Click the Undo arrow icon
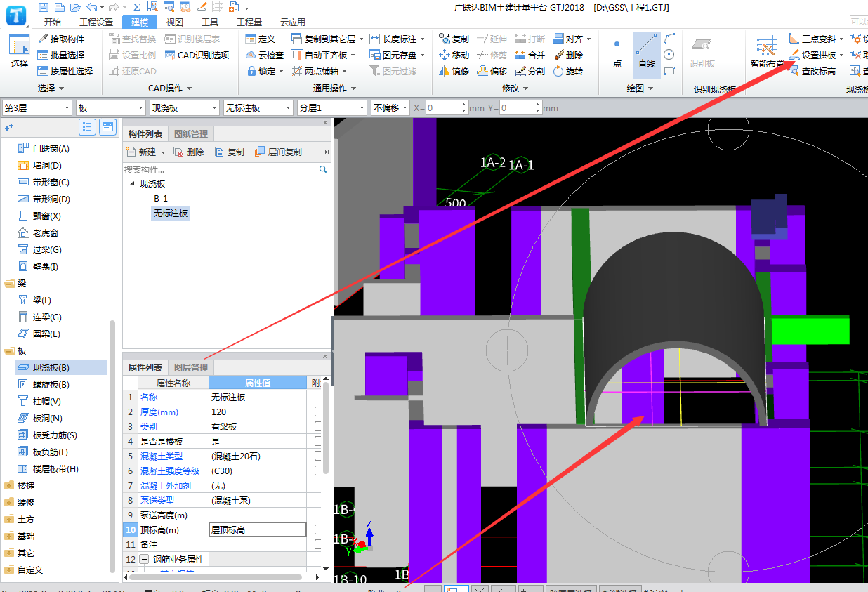The width and height of the screenshot is (868, 592). pos(91,7)
